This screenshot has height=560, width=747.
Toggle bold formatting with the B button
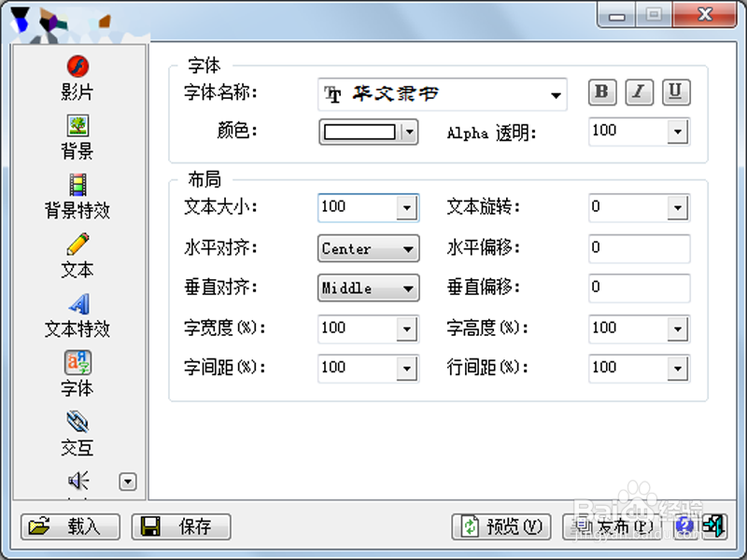(602, 91)
